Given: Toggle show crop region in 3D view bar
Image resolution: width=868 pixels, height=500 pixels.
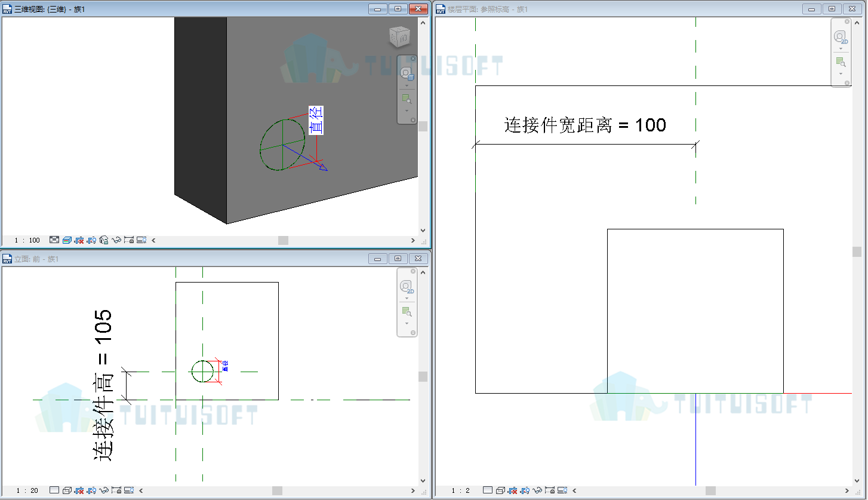Looking at the screenshot, I should [x=91, y=240].
